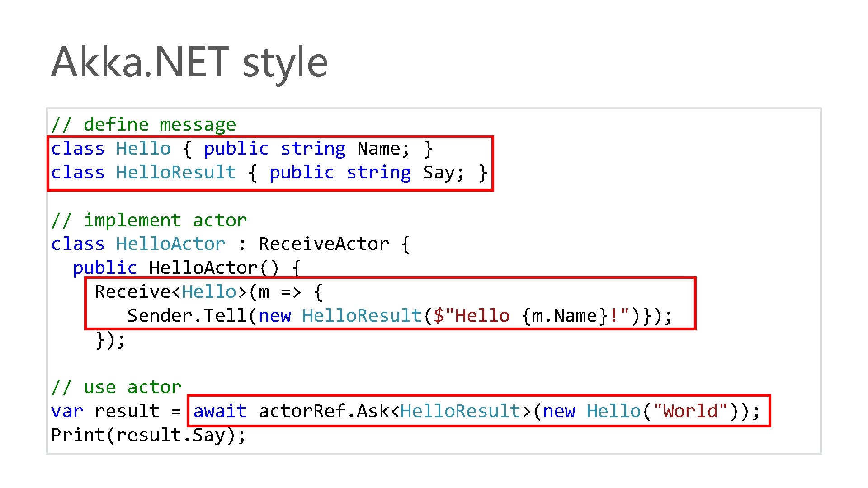Viewport: 868px width, 488px height.
Task: Click the '// implement actor' comment
Action: click(x=149, y=221)
